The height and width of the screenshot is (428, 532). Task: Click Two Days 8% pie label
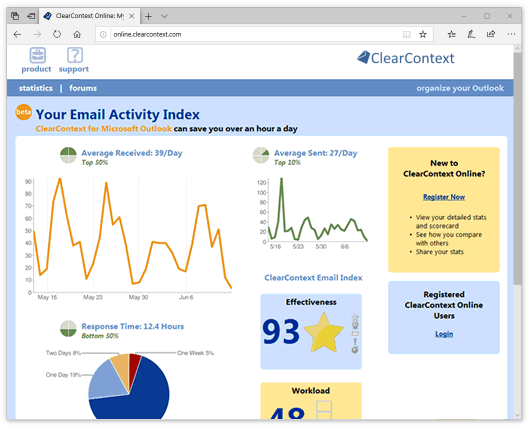click(x=63, y=353)
